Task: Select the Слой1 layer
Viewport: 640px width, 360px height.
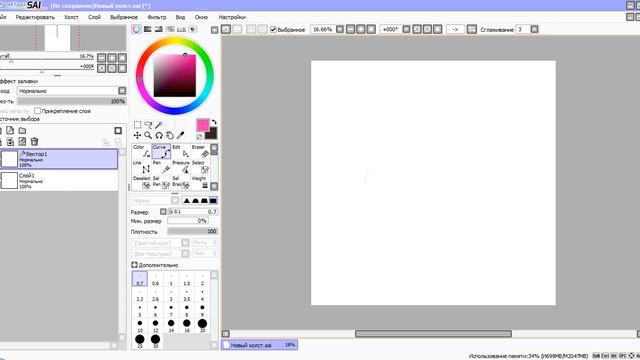Action: pyautogui.click(x=59, y=180)
